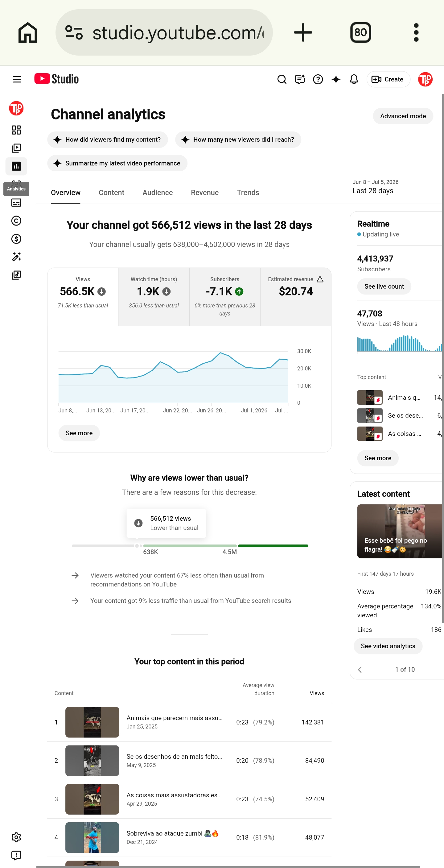Switch to the Revenue analytics tab
444x868 pixels.
click(x=205, y=192)
